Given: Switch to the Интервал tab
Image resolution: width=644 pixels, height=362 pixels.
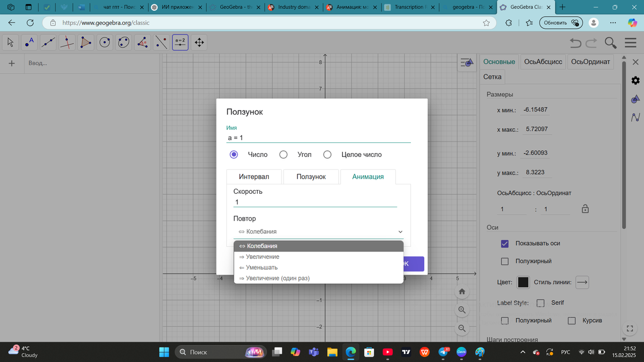Looking at the screenshot, I should (x=254, y=177).
